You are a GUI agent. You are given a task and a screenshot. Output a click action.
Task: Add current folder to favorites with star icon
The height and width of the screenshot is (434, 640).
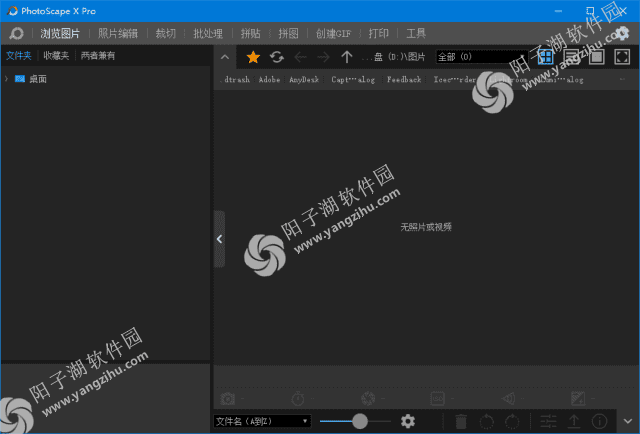[253, 57]
